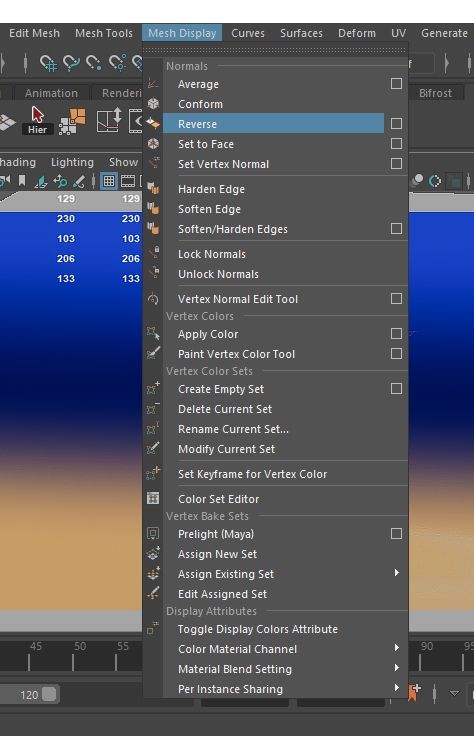Open the option box for Paint Vertex Color Tool
Viewport: 474px width, 736px height.
pos(396,353)
